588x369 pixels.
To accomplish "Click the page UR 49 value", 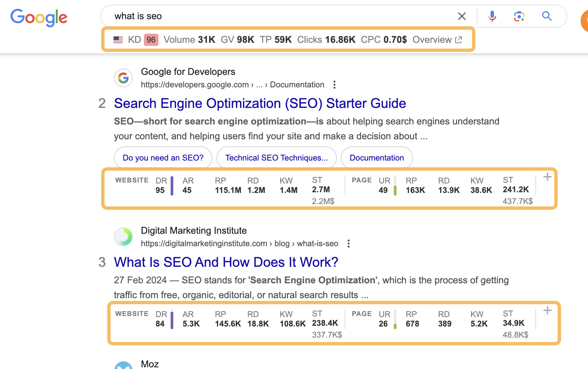I will point(383,190).
